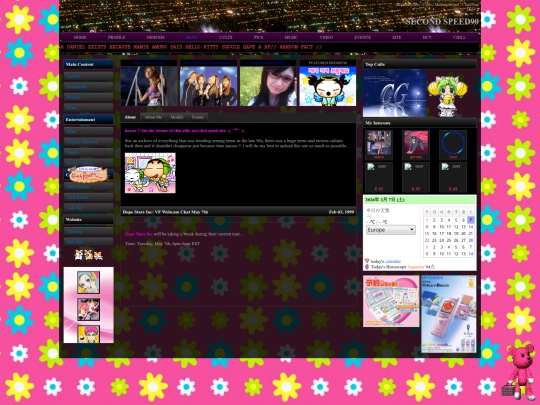
Task: Open Web Forum sidebar link
Action: click(89, 187)
